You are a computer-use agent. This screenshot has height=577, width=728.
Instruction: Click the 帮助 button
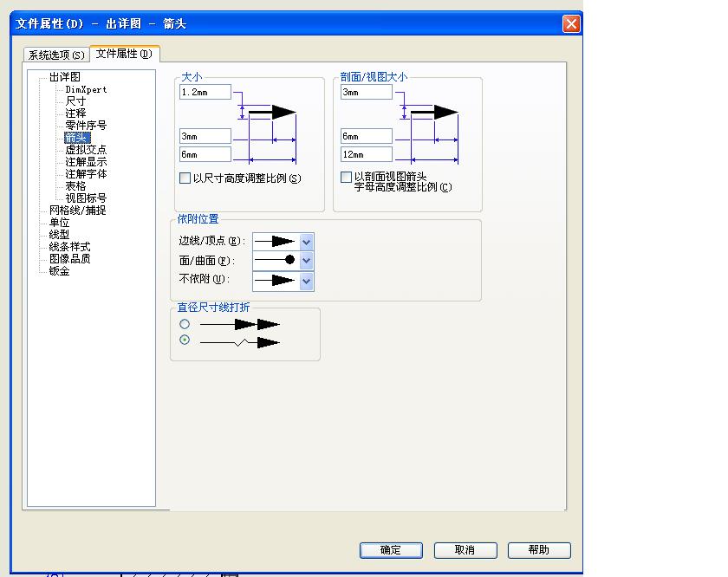click(539, 550)
